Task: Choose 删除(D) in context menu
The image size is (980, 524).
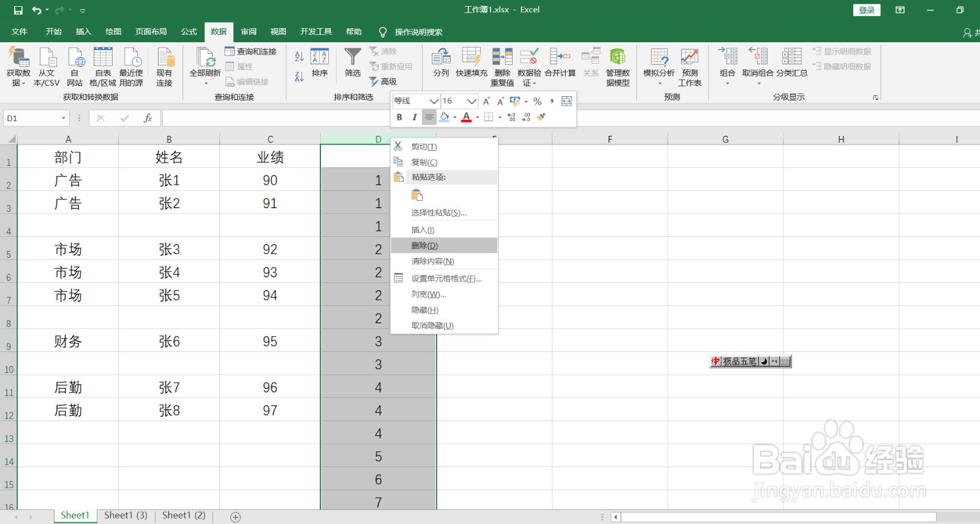Action: 444,245
